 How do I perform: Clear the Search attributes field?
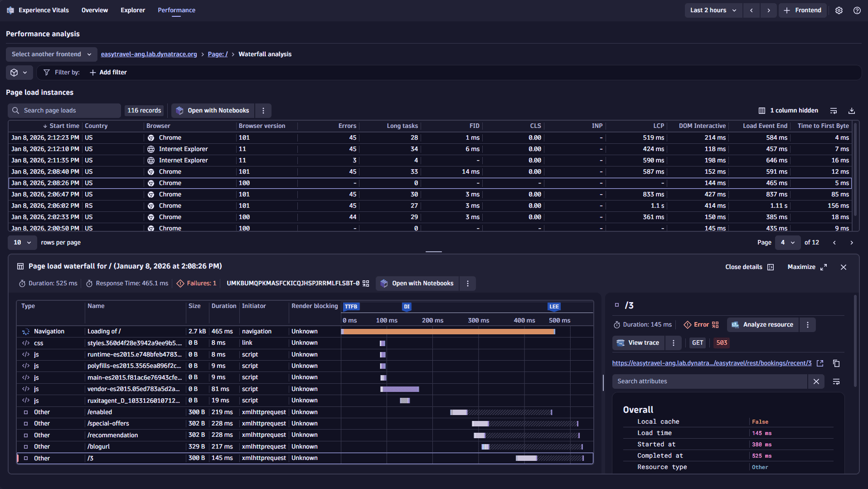click(x=816, y=381)
